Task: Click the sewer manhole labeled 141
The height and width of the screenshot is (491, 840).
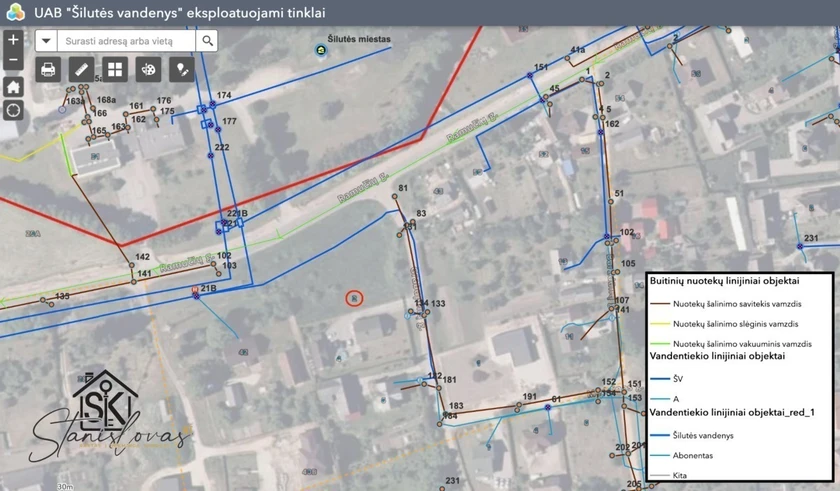Action: [x=134, y=282]
